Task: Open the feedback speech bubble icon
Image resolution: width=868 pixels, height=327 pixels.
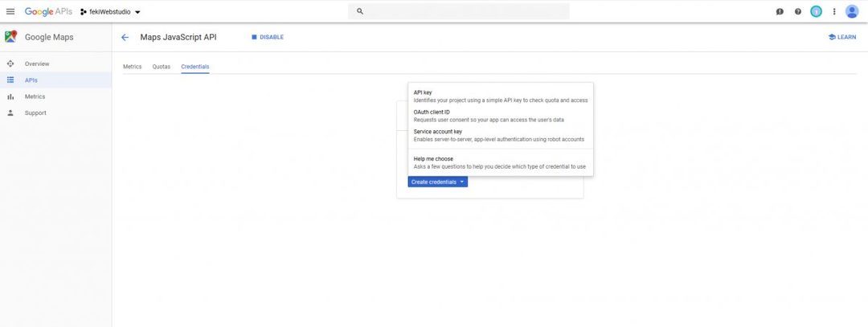Action: [x=780, y=11]
